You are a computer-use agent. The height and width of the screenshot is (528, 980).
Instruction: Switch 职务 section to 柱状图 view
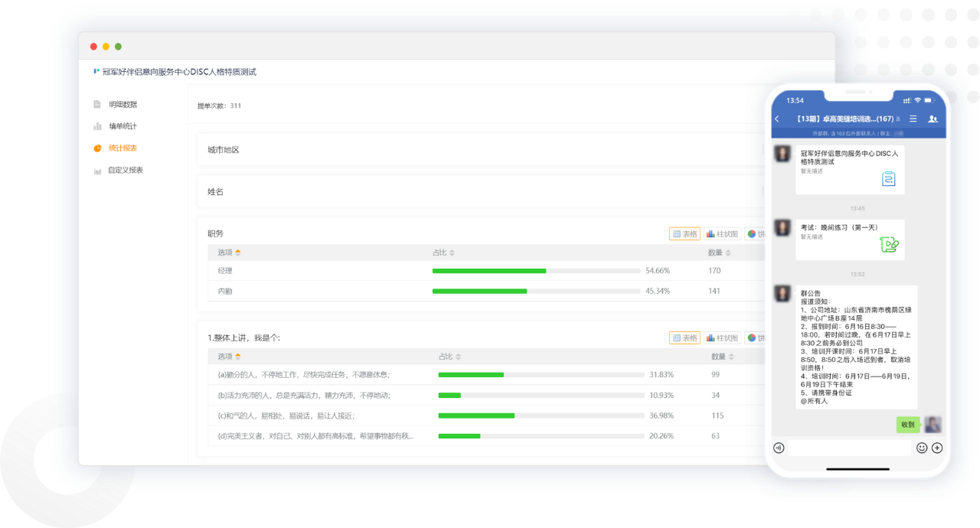[x=722, y=234]
